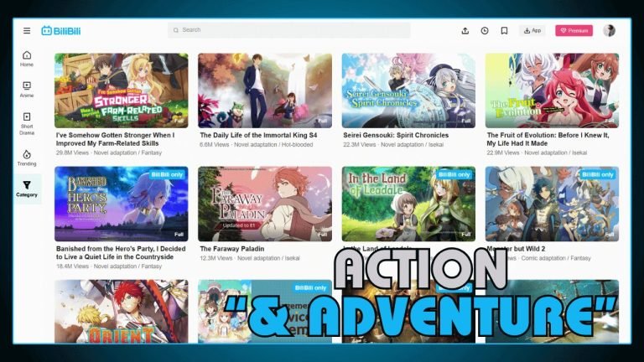Viewport: 644px width, 362px height.
Task: Open watch history clock icon
Action: (485, 30)
